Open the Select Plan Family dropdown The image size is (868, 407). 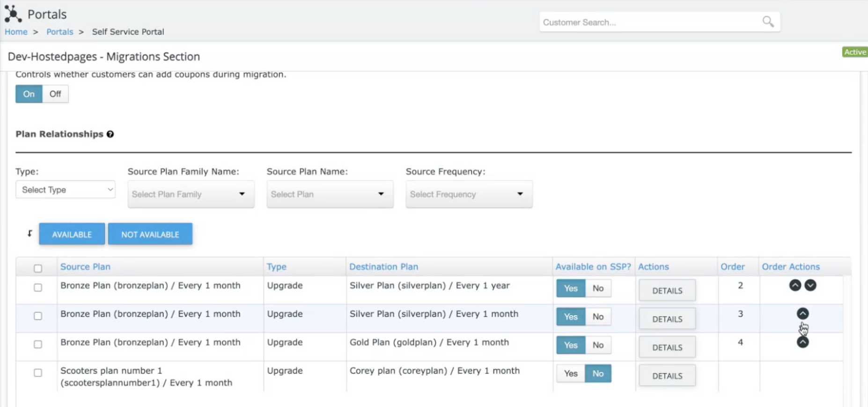191,194
